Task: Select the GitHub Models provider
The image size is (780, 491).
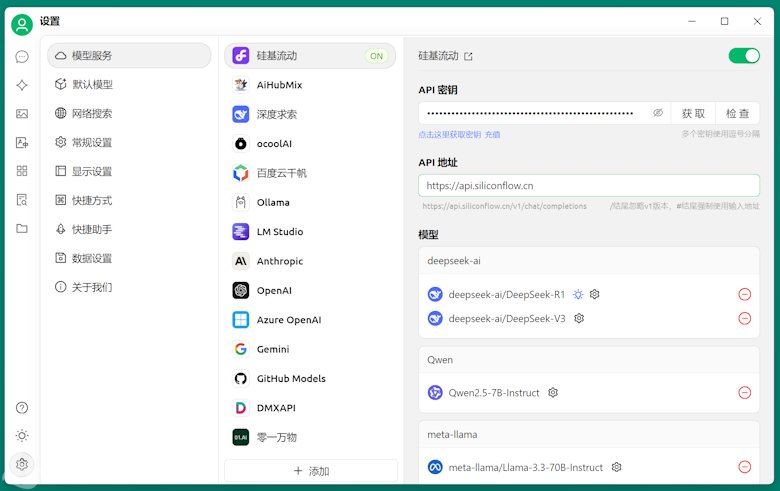Action: click(x=310, y=379)
